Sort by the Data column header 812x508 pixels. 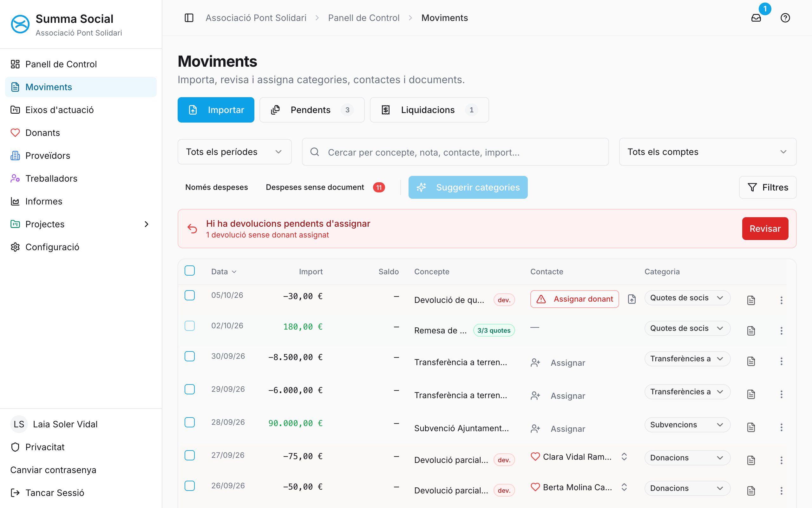224,272
